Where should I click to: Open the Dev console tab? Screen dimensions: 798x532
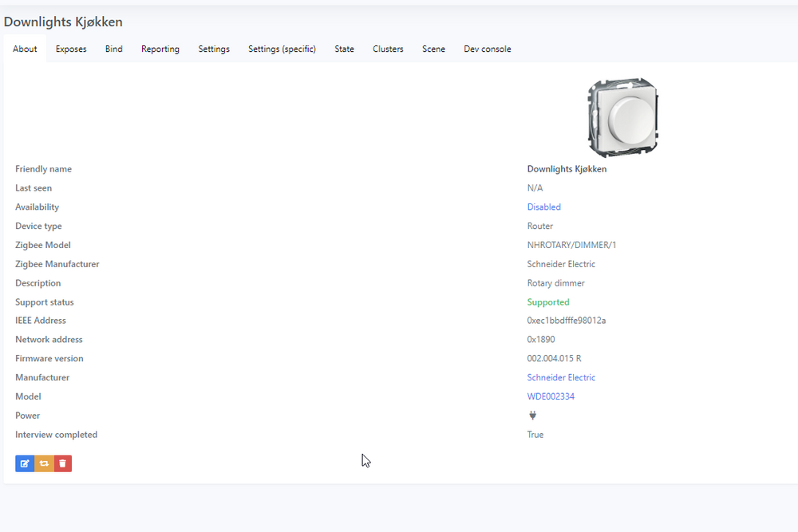pyautogui.click(x=488, y=49)
